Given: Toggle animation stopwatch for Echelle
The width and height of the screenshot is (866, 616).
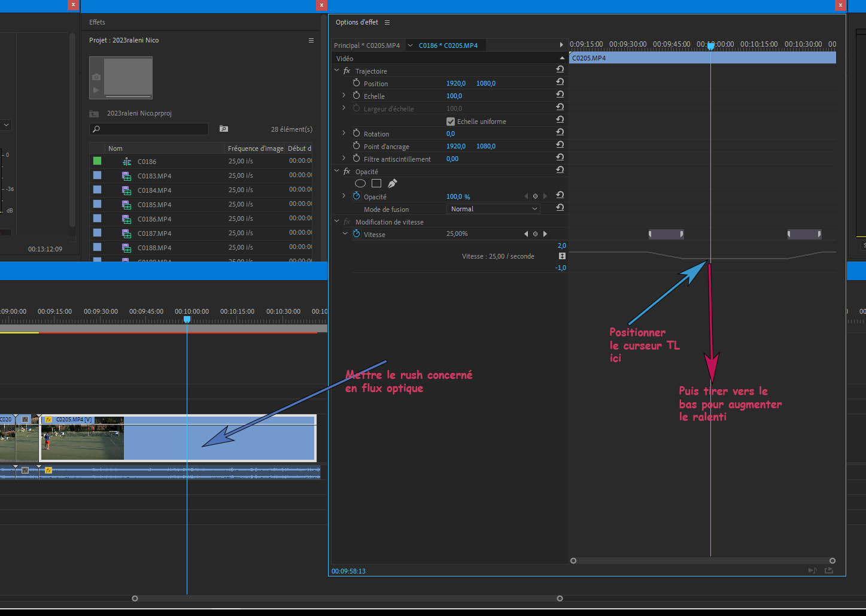Looking at the screenshot, I should click(x=356, y=96).
